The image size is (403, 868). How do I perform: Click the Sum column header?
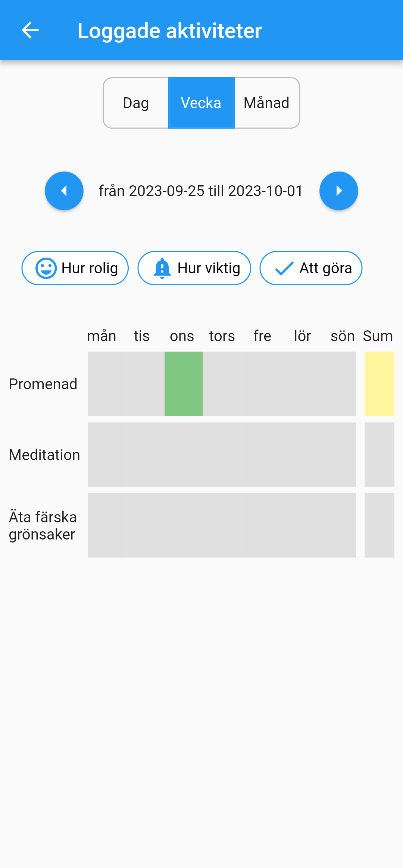[x=378, y=336]
